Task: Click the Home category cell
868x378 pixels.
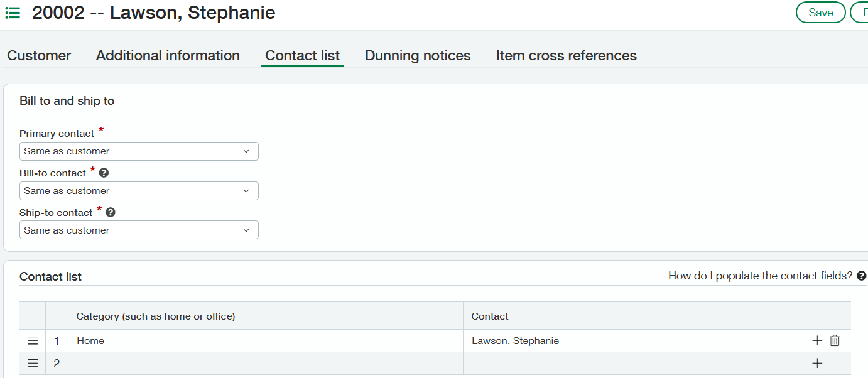Action: tap(265, 341)
